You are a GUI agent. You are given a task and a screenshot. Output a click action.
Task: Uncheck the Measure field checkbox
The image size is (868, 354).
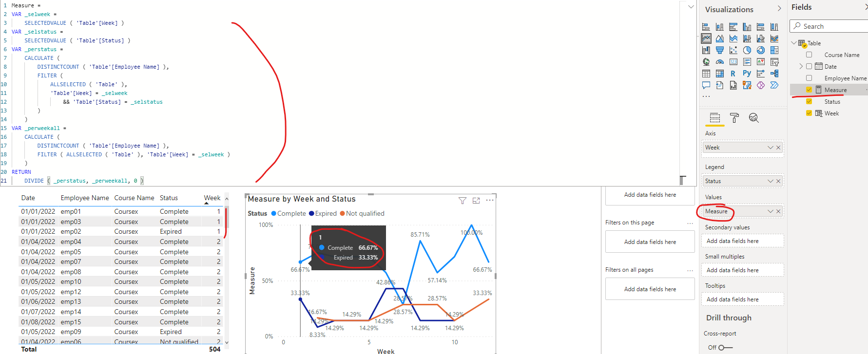tap(809, 90)
